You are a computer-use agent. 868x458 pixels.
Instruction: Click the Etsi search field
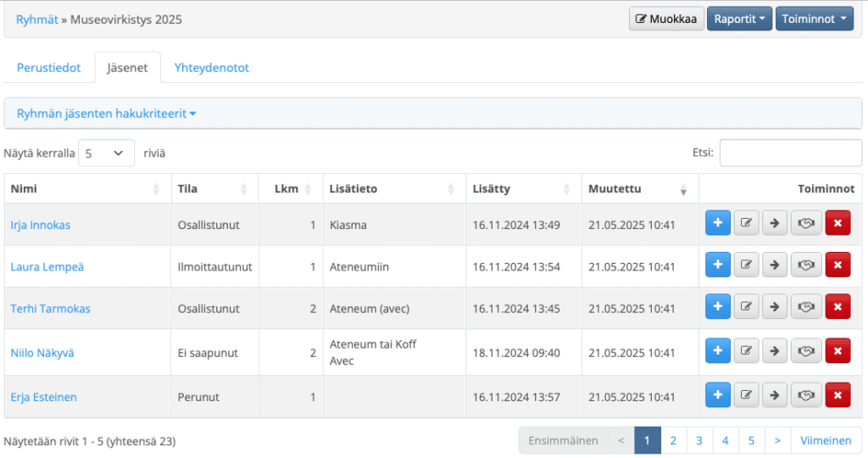coord(790,153)
